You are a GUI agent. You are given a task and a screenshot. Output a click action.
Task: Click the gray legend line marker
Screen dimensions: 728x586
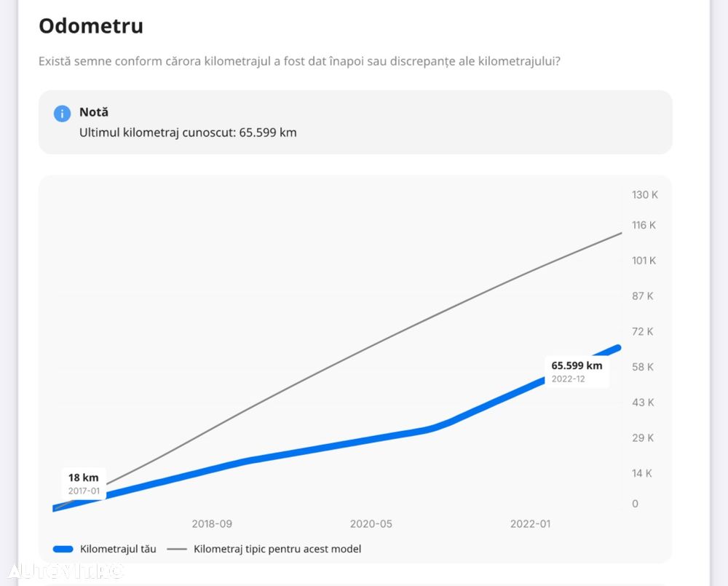(x=177, y=549)
